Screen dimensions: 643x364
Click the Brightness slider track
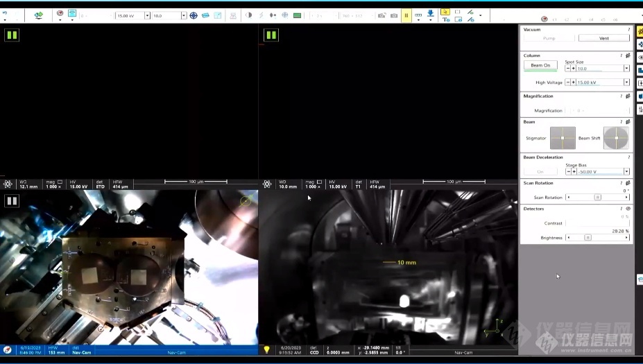[x=597, y=237]
